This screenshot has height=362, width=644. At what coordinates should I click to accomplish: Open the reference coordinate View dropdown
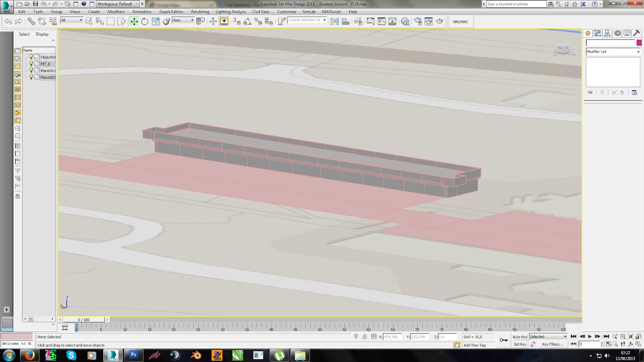183,20
